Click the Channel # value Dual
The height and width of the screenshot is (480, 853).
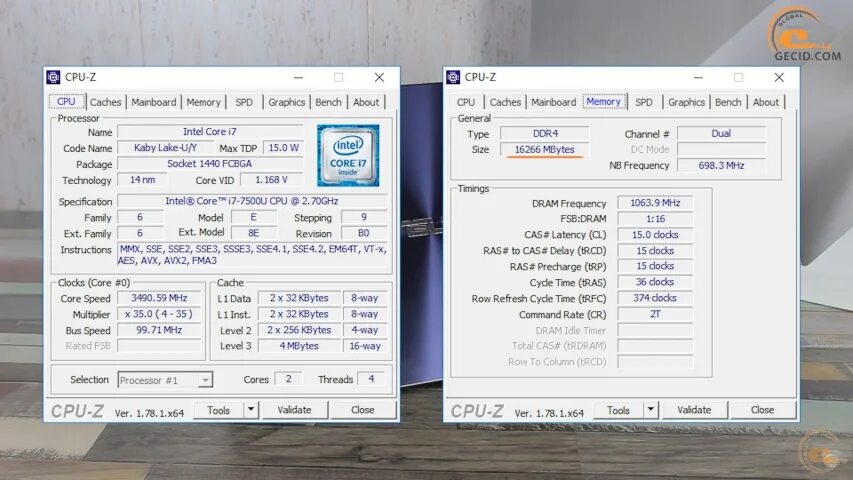click(721, 134)
